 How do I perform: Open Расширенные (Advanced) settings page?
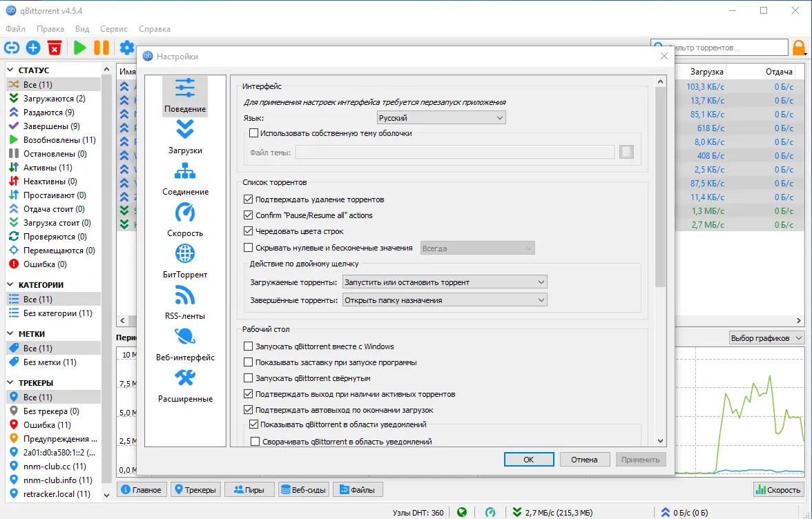[x=185, y=386]
